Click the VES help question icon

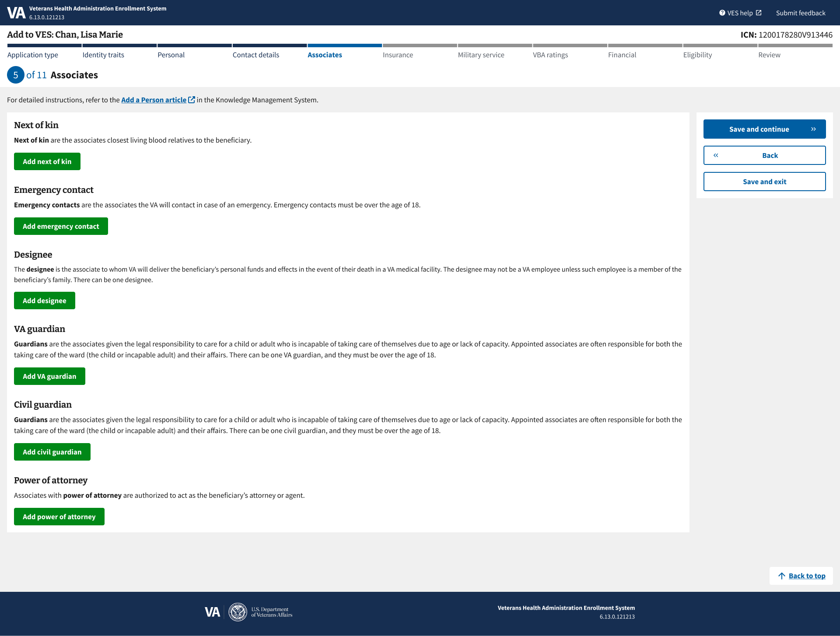coord(722,13)
